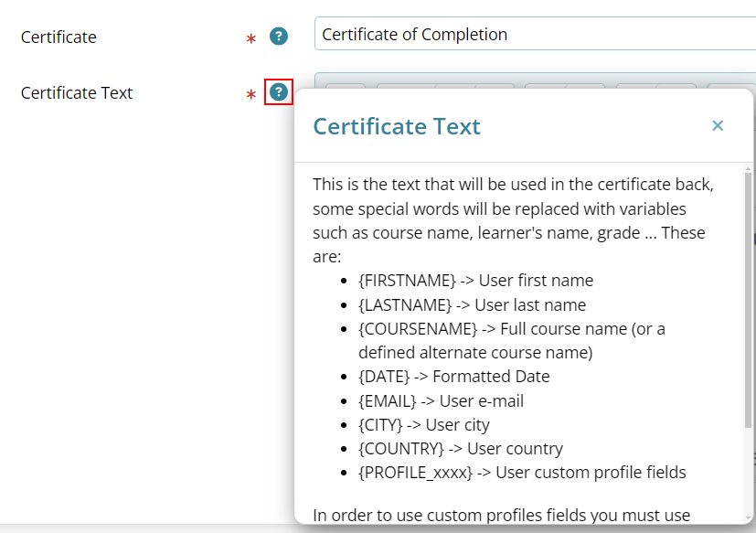Viewport: 756px width, 533px height.
Task: Click the Certificate Text field label
Action: pos(77,92)
